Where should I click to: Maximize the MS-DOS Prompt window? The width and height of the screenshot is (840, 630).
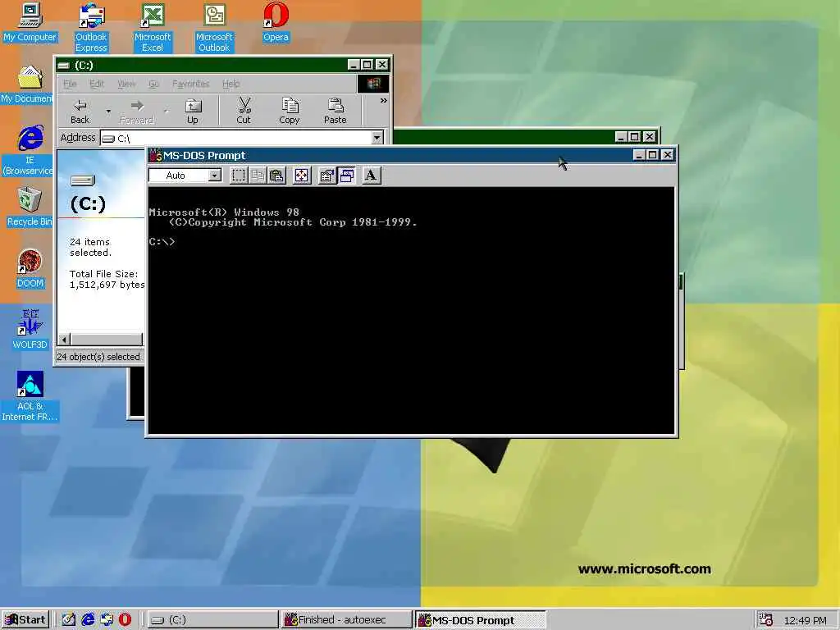[x=652, y=155]
